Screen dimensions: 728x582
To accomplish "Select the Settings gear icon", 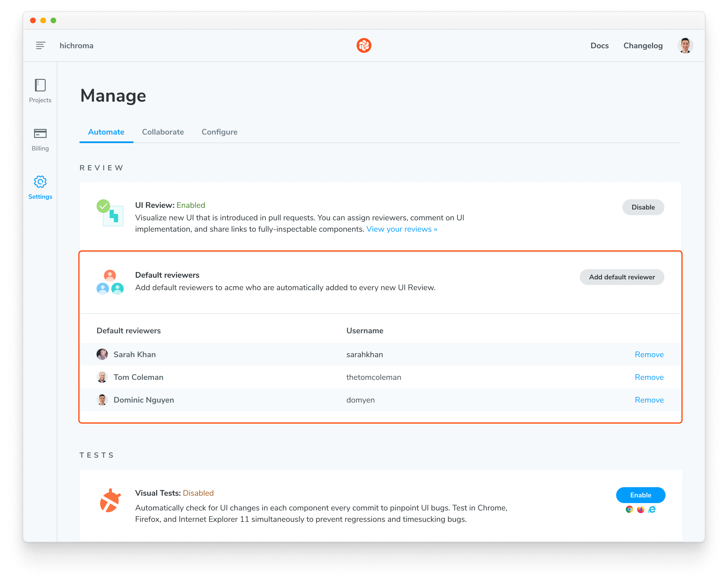I will click(40, 182).
